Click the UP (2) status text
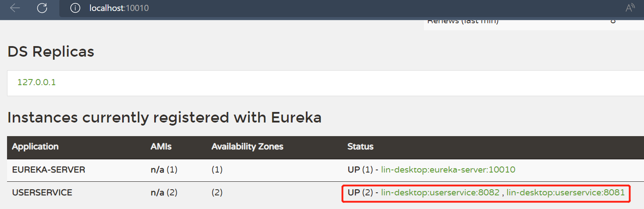This screenshot has width=644, height=209. (360, 192)
